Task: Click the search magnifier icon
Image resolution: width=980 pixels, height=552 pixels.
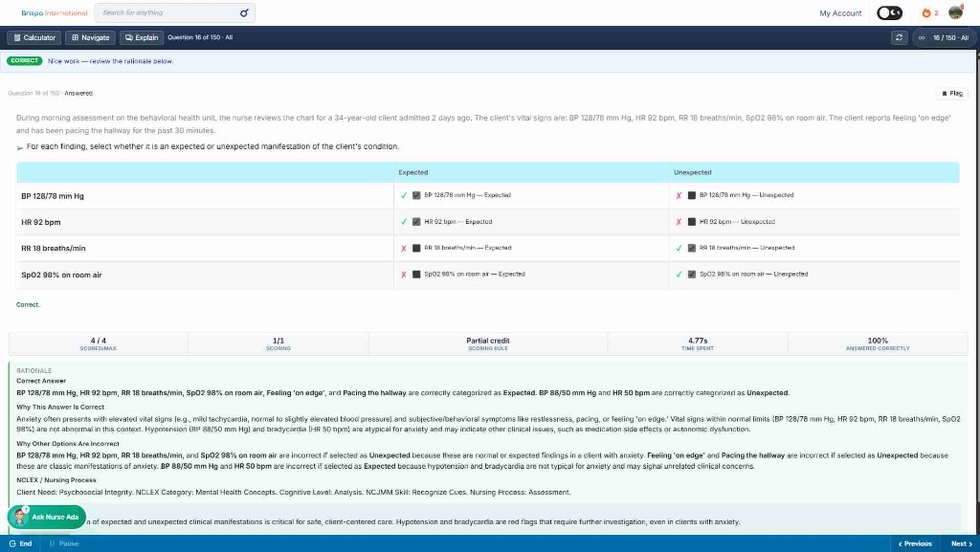Action: tap(244, 13)
